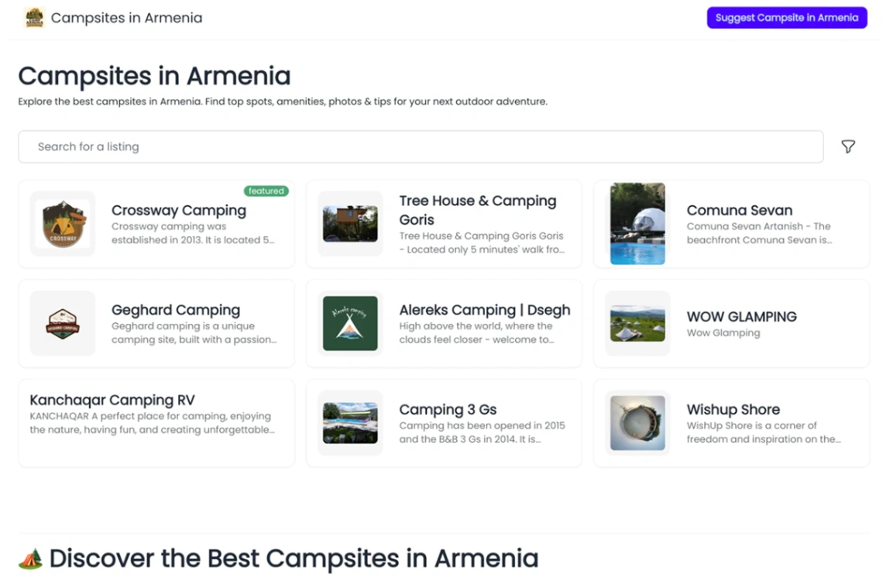Click 'Discover the Best Campsites in Armenia' heading
Viewport: 883px width, 588px height.
(x=294, y=559)
